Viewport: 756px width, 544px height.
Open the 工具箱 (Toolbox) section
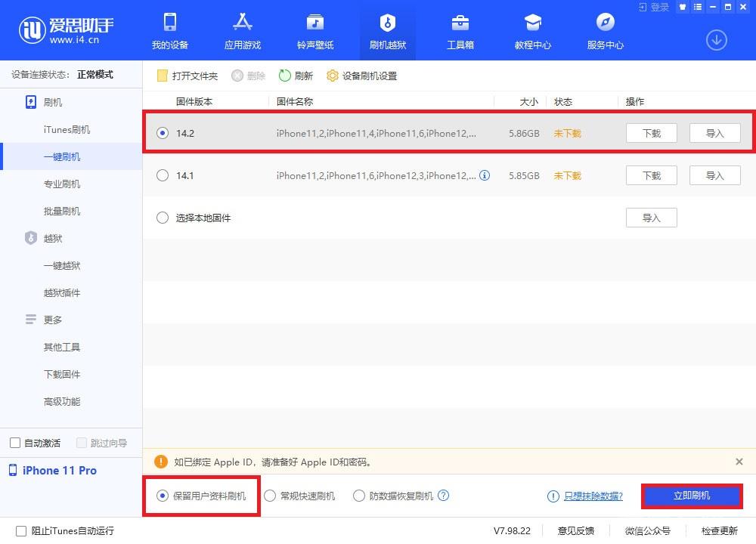[x=460, y=30]
